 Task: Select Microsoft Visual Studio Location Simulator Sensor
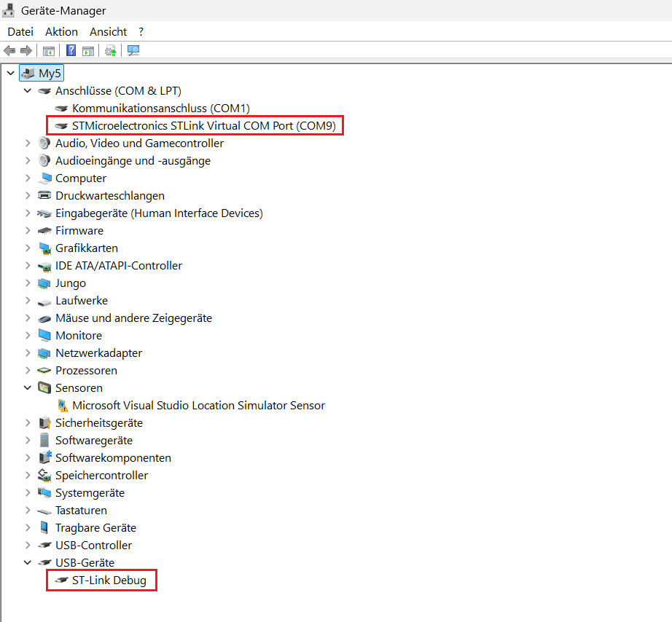point(198,405)
